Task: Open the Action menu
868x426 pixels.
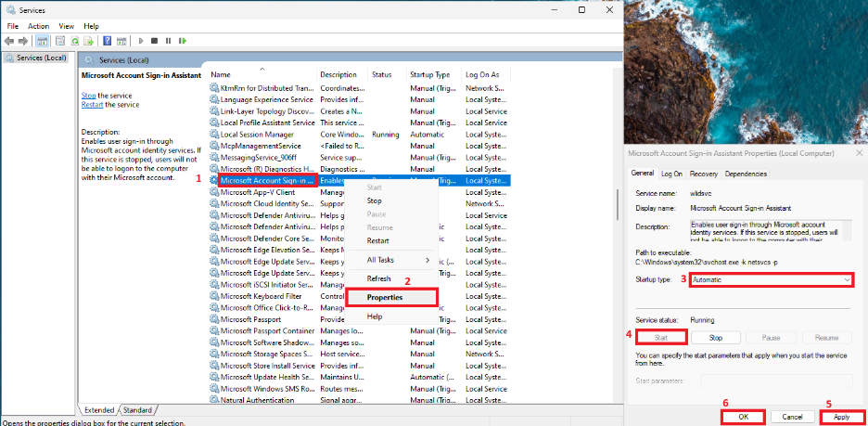Action: pos(39,26)
